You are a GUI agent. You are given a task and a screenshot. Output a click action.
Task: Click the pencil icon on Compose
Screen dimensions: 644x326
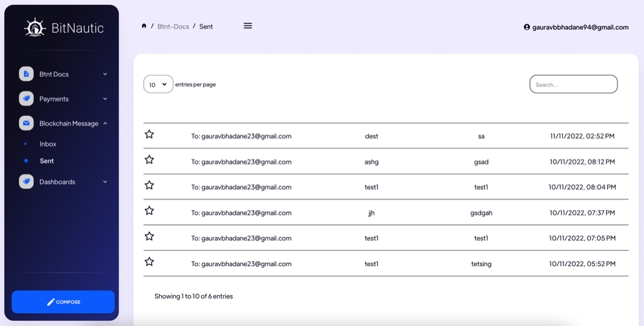click(x=51, y=302)
